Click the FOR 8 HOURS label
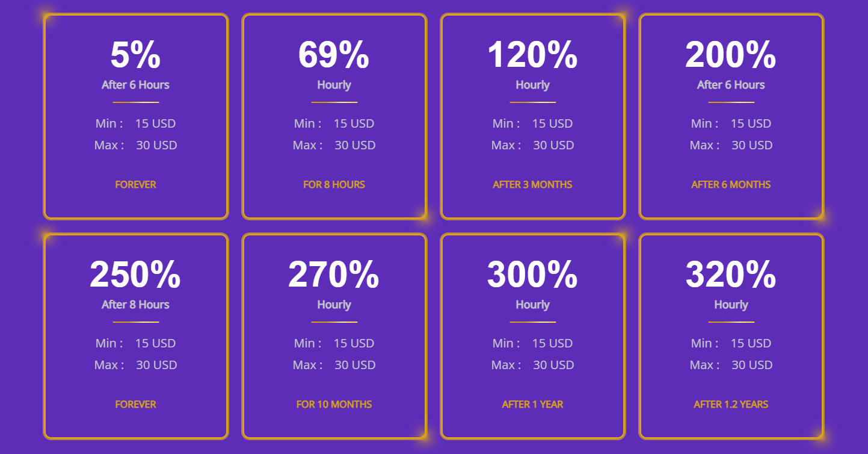The image size is (868, 454). pos(334,184)
